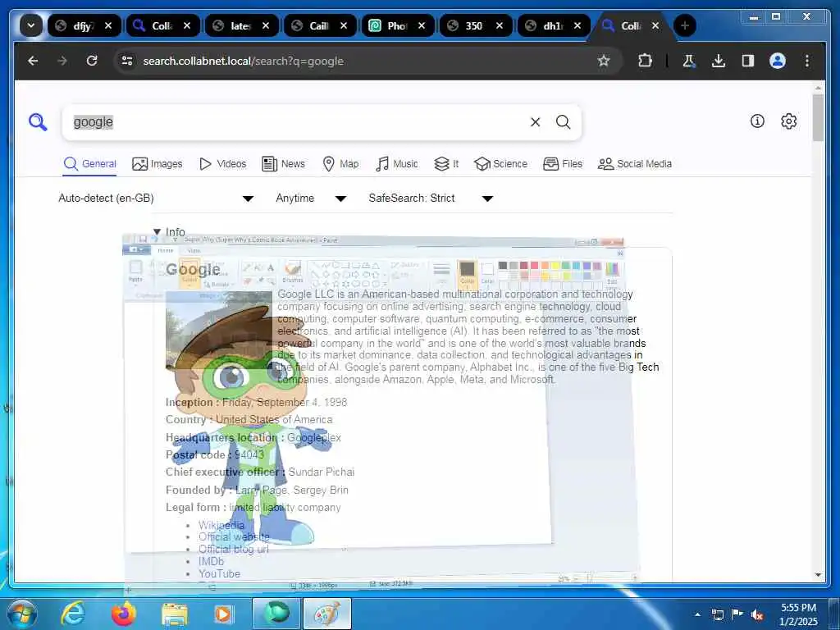Open search preferences gear icon
840x630 pixels.
[x=788, y=121]
